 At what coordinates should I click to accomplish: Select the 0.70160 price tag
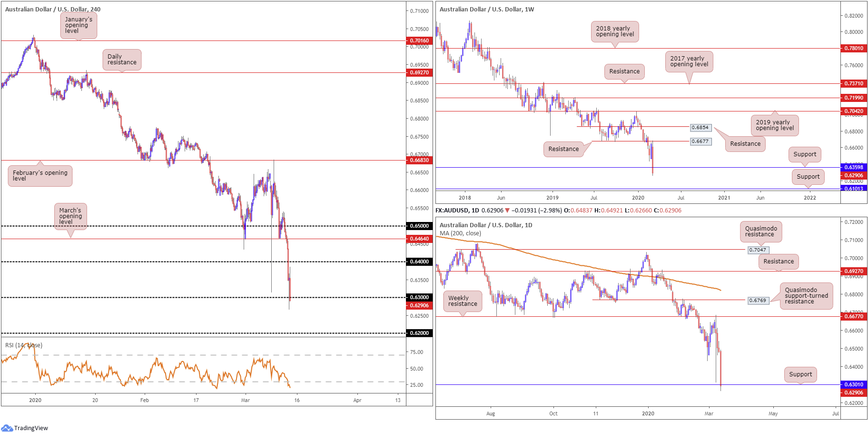click(x=420, y=40)
